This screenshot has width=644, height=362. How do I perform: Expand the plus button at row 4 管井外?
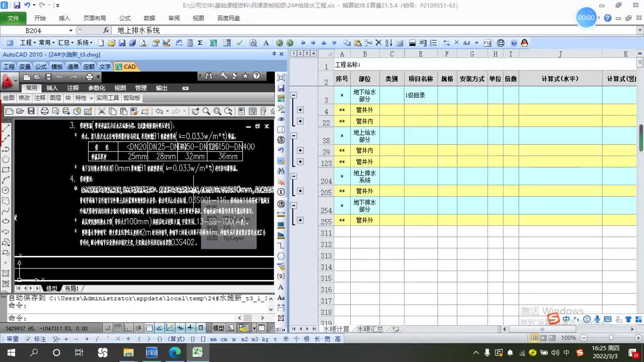click(300, 110)
